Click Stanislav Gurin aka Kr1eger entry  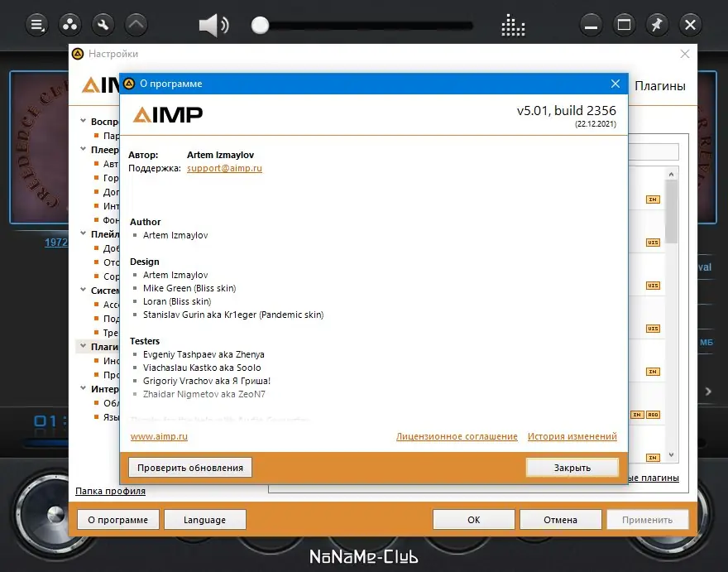[x=233, y=315]
